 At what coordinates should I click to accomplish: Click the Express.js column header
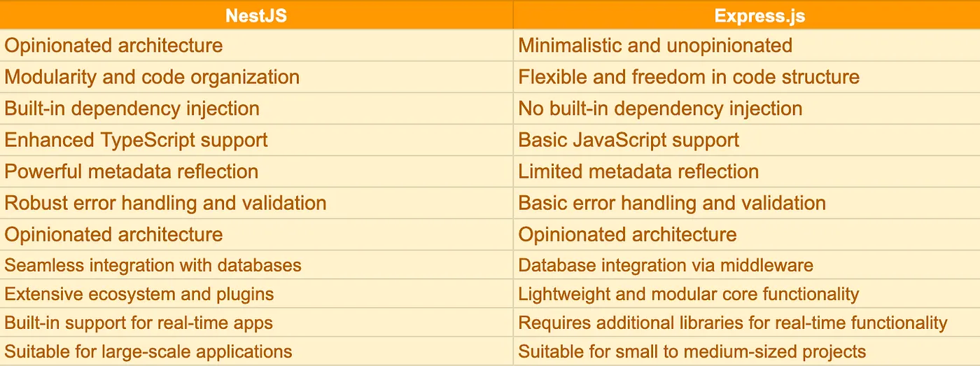pos(747,15)
